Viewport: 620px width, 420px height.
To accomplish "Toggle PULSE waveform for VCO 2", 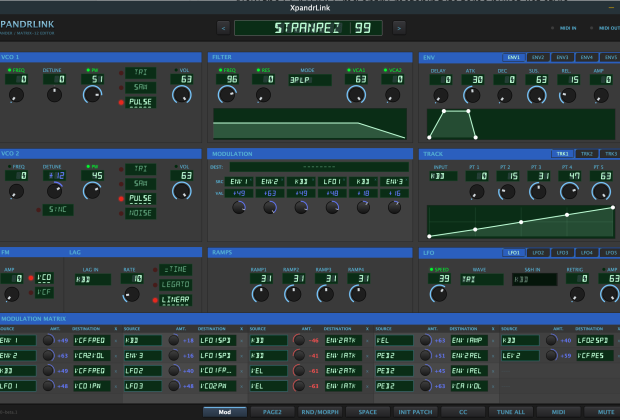I will pyautogui.click(x=140, y=199).
